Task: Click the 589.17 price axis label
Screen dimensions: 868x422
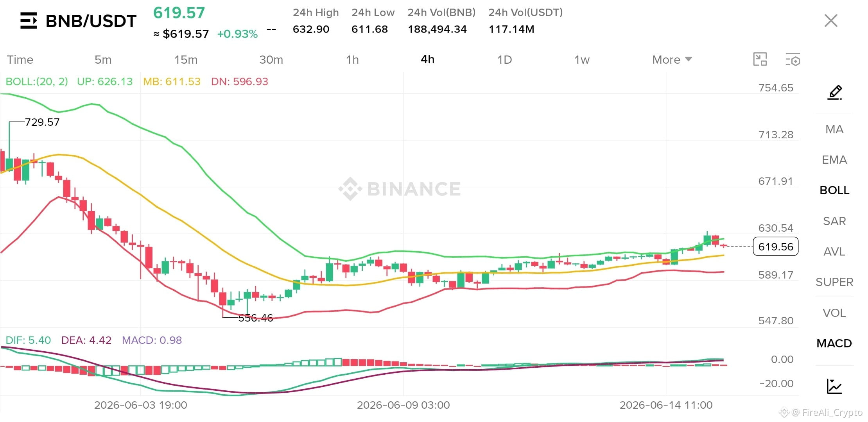Action: point(776,275)
